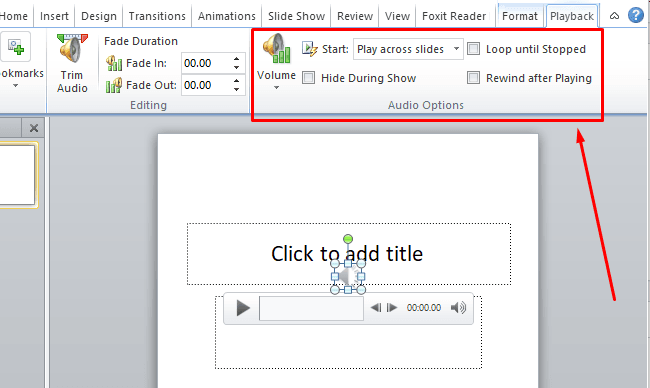This screenshot has width=650, height=388.
Task: Click the audio playback progress bar
Action: coord(311,308)
